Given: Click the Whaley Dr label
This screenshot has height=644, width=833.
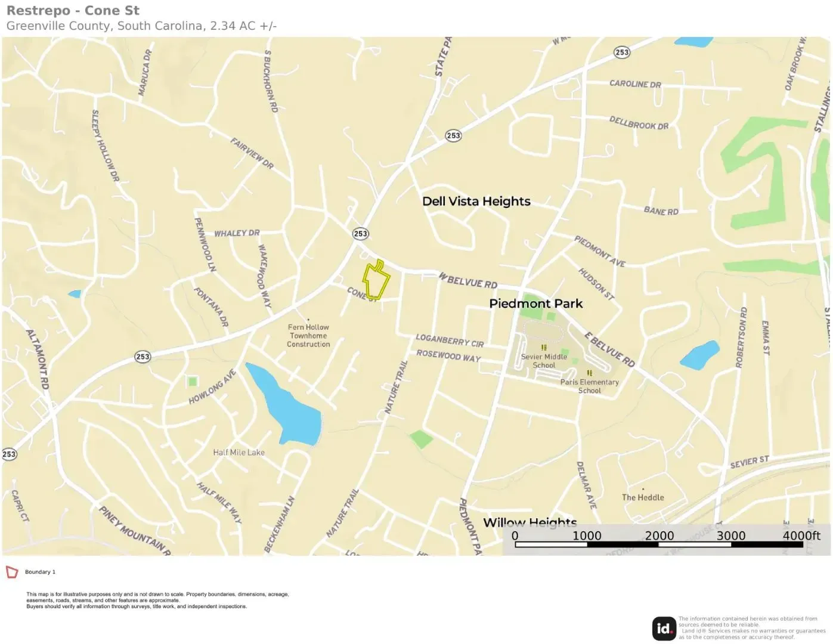Looking at the screenshot, I should [x=237, y=233].
